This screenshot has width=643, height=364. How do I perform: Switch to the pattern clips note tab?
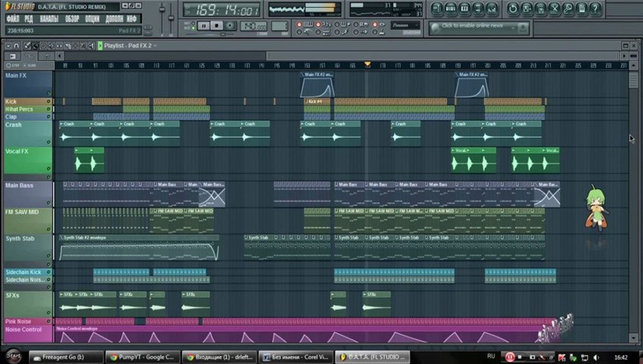point(46,56)
